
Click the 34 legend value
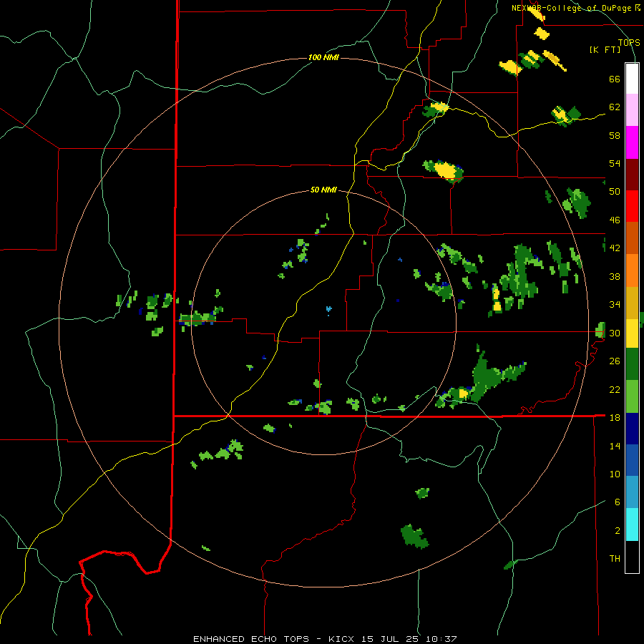[615, 305]
